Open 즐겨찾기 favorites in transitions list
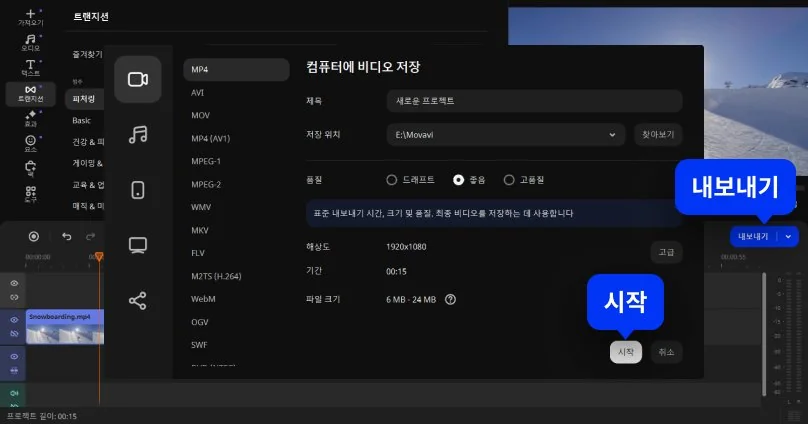The height and width of the screenshot is (424, 808). click(88, 54)
